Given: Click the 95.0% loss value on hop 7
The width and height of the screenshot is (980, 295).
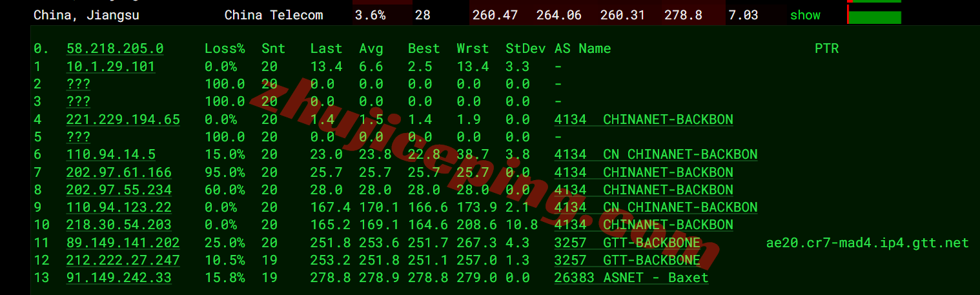Looking at the screenshot, I should pyautogui.click(x=225, y=172).
